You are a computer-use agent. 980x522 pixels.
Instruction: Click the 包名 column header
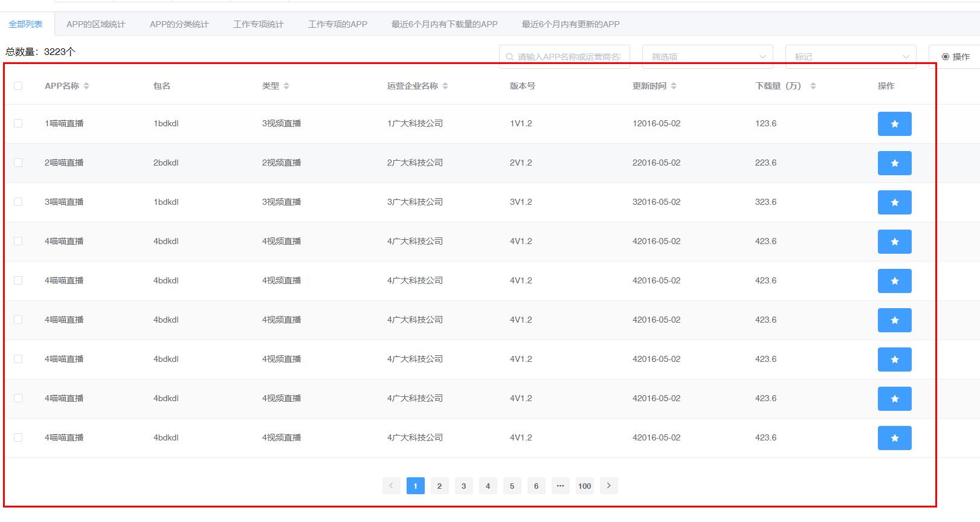162,86
